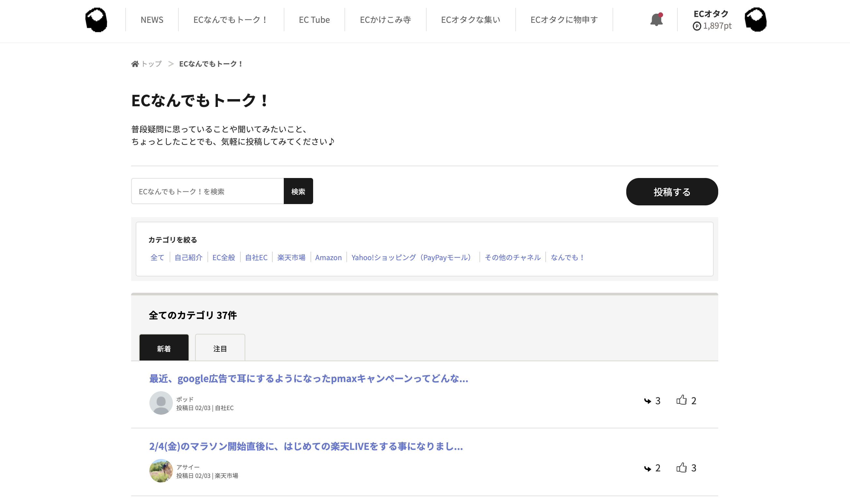Click the site logo in header
Screen dimensions: 850x504
click(x=96, y=20)
